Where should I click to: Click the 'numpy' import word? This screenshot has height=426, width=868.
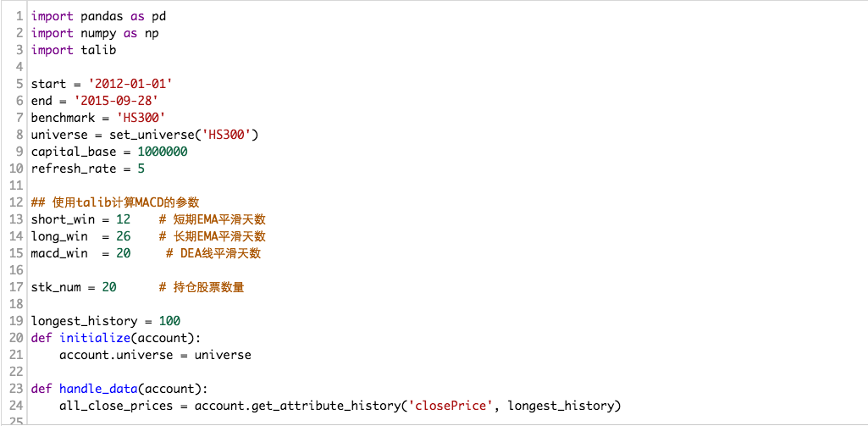tap(99, 33)
